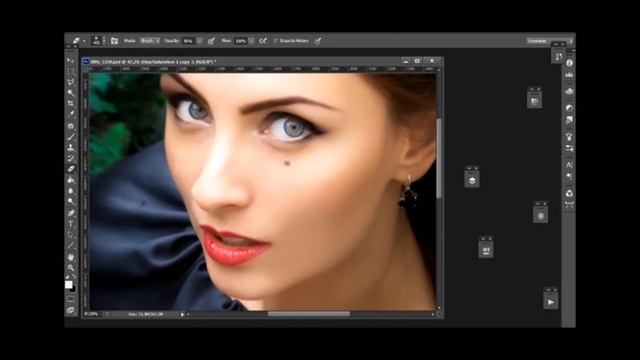Toggle Quick Mask mode
The image size is (640, 360).
point(71,300)
